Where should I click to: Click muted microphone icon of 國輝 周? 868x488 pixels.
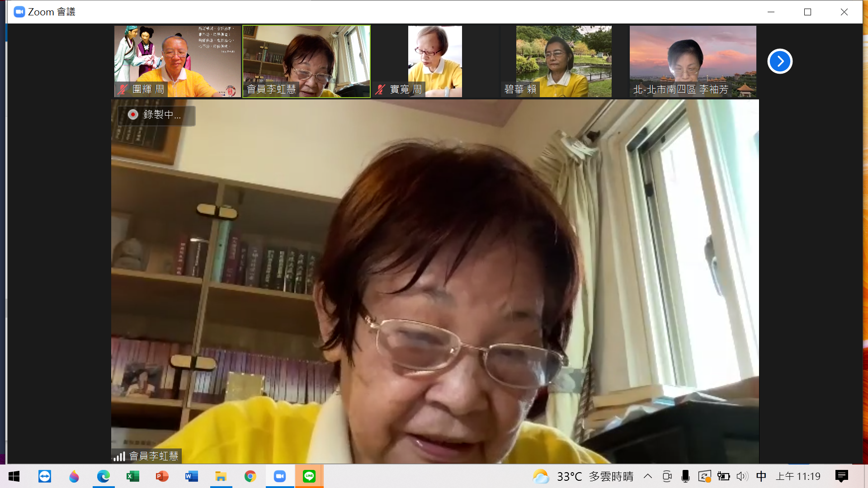pos(123,89)
